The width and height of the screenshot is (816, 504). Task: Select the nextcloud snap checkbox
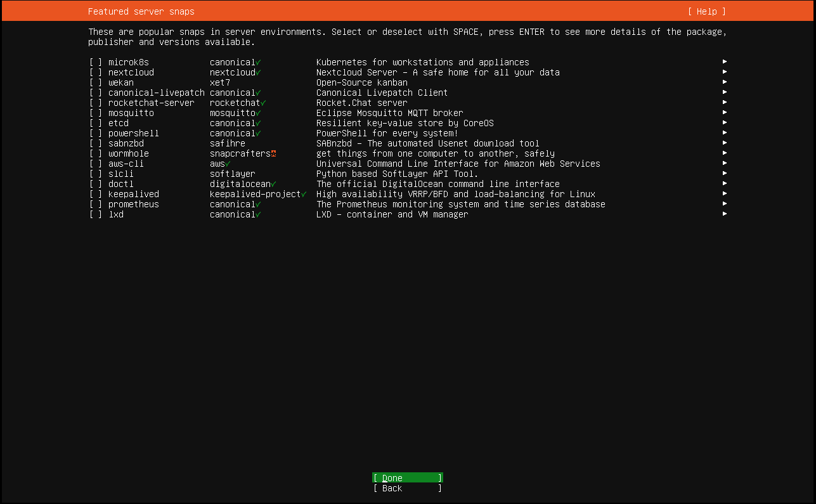[x=95, y=72]
